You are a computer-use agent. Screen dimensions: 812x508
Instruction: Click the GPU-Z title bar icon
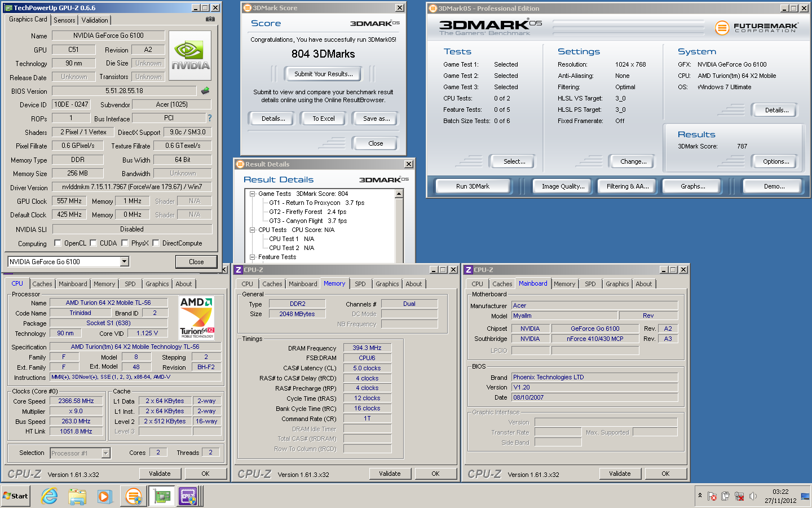pos(8,8)
